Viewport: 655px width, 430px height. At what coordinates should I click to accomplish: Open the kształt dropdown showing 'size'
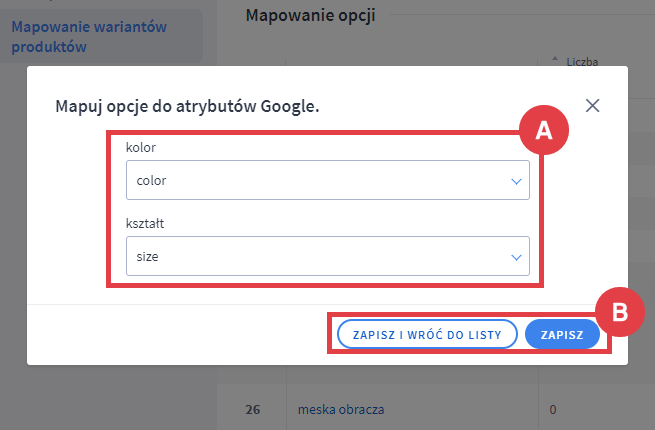point(318,257)
